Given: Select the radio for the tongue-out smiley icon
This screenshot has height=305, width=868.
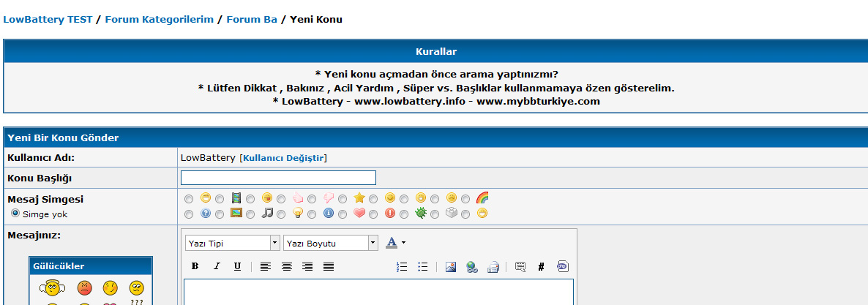Looking at the screenshot, I should pyautogui.click(x=251, y=199).
